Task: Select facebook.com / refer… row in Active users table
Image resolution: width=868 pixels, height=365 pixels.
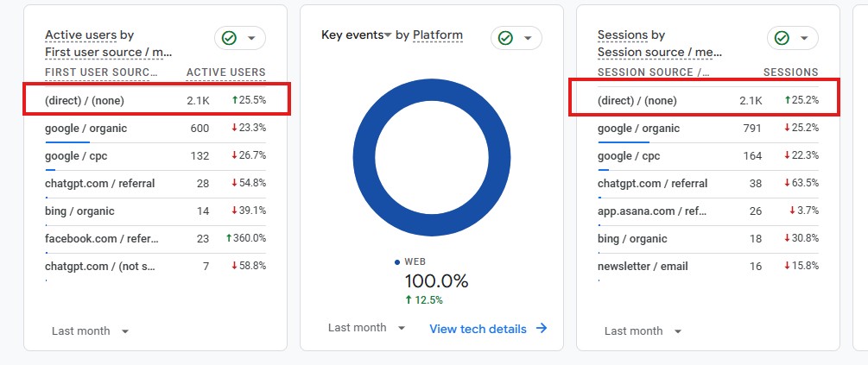Action: point(155,239)
